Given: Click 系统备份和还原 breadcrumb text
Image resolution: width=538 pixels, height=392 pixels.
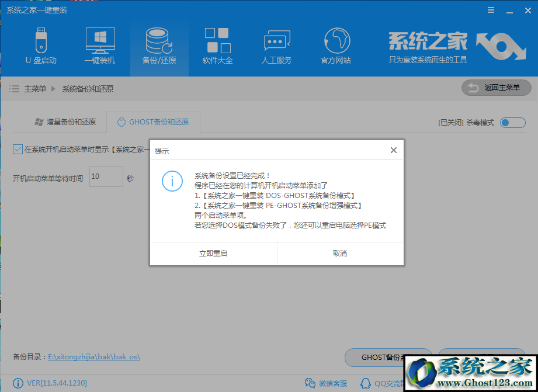Looking at the screenshot, I should click(x=88, y=89).
